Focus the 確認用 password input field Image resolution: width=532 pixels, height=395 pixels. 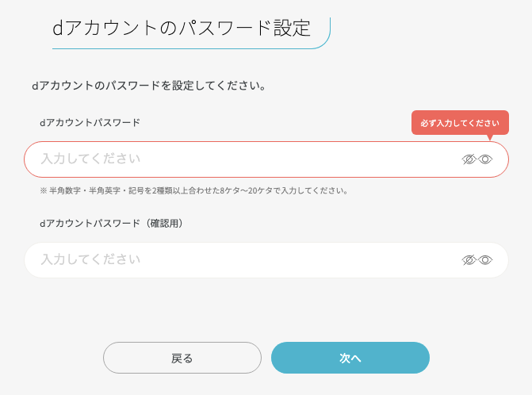(x=266, y=260)
